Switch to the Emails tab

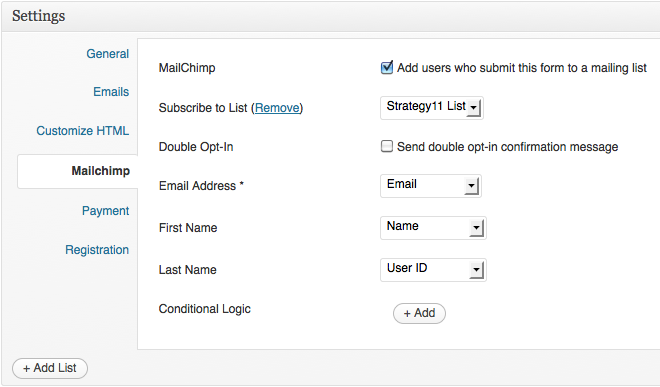click(x=111, y=92)
